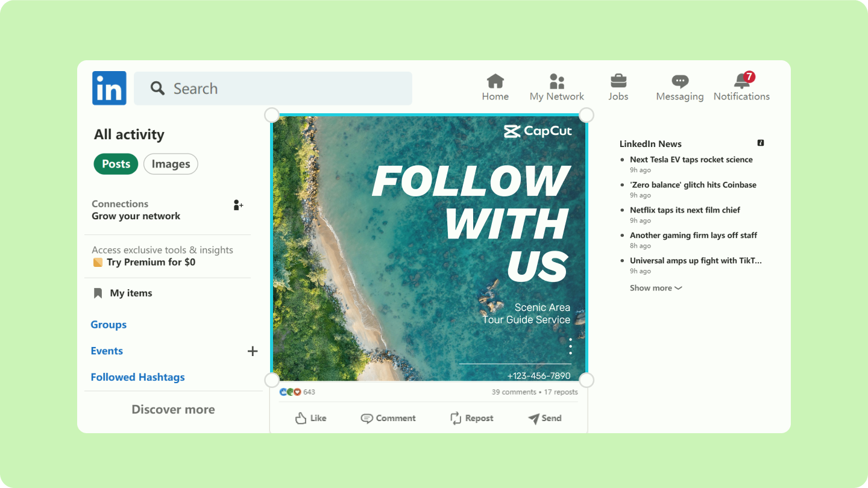The height and width of the screenshot is (488, 868).
Task: Click the Like button label
Action: (318, 418)
